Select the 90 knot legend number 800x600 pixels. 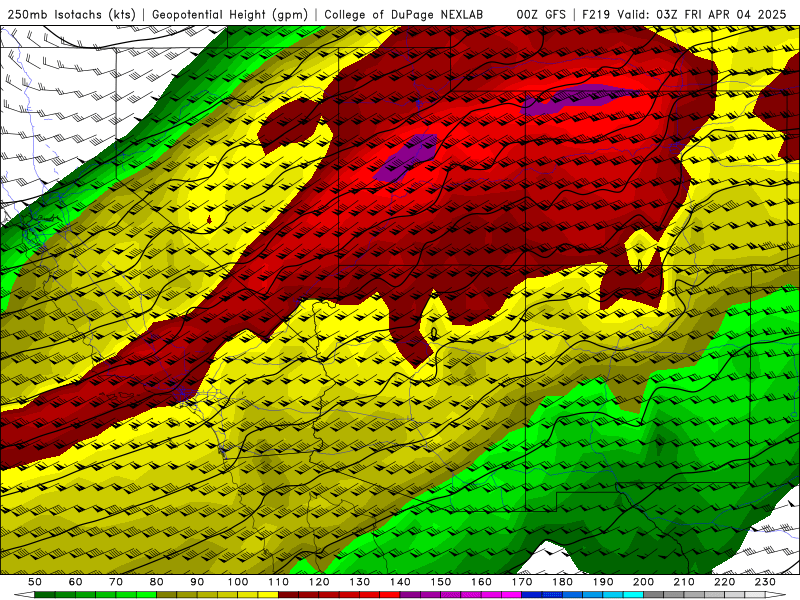pyautogui.click(x=197, y=582)
